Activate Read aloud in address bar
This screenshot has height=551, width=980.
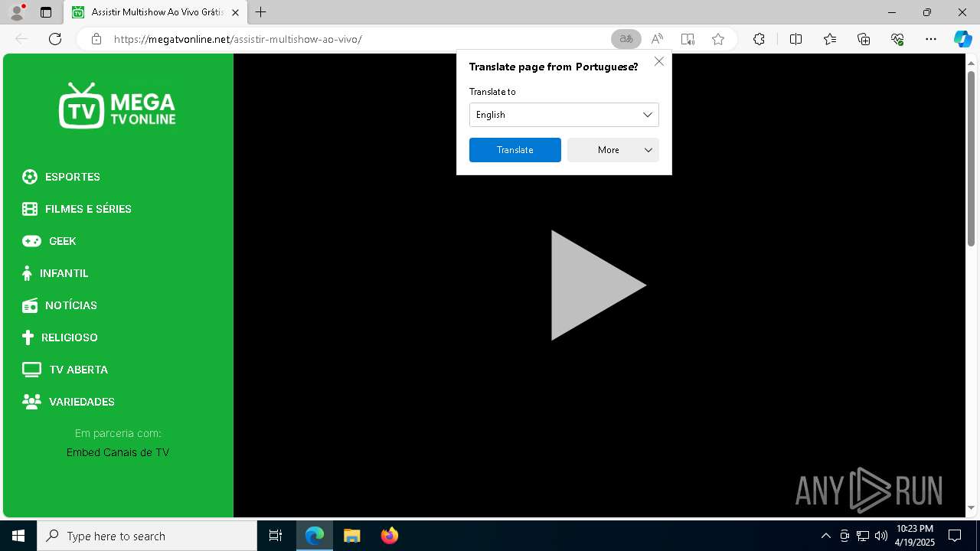pyautogui.click(x=657, y=39)
